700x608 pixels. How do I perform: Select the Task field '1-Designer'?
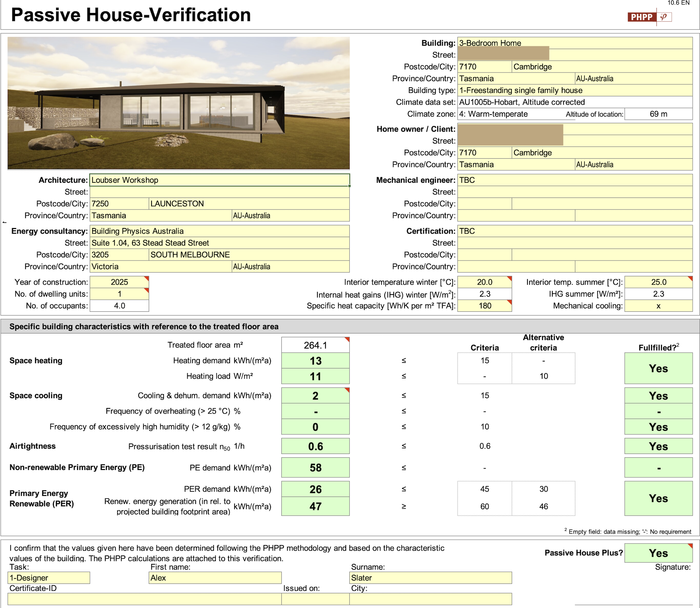[49, 578]
